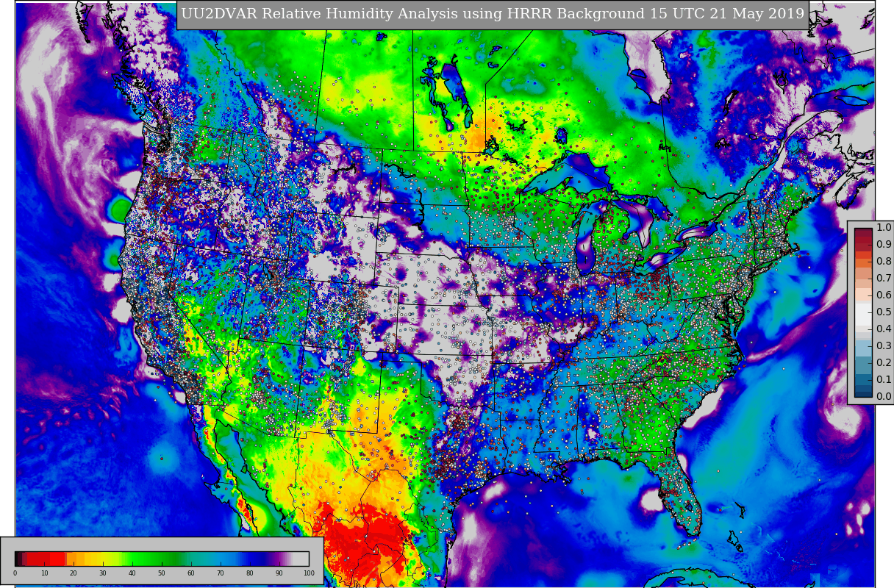Click the '0.1' label on the vertical colorbar
Viewport: 894px width, 588px height.
pos(884,380)
